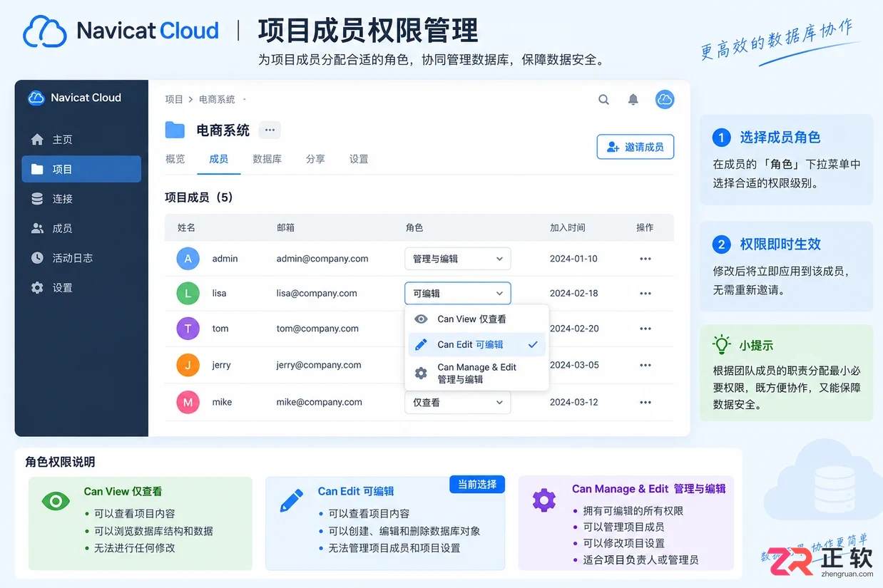Click the gear icon of Can Manage & Edit option
This screenshot has height=588, width=883.
[421, 373]
